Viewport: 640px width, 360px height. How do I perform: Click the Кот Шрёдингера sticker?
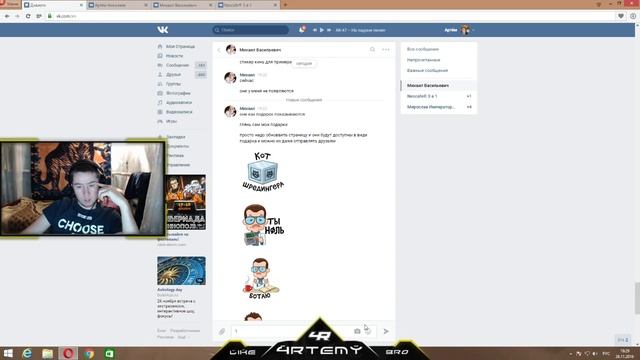263,171
